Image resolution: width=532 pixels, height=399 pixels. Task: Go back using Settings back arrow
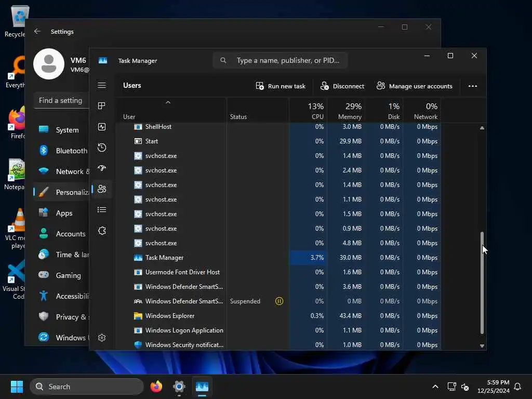pos(37,31)
